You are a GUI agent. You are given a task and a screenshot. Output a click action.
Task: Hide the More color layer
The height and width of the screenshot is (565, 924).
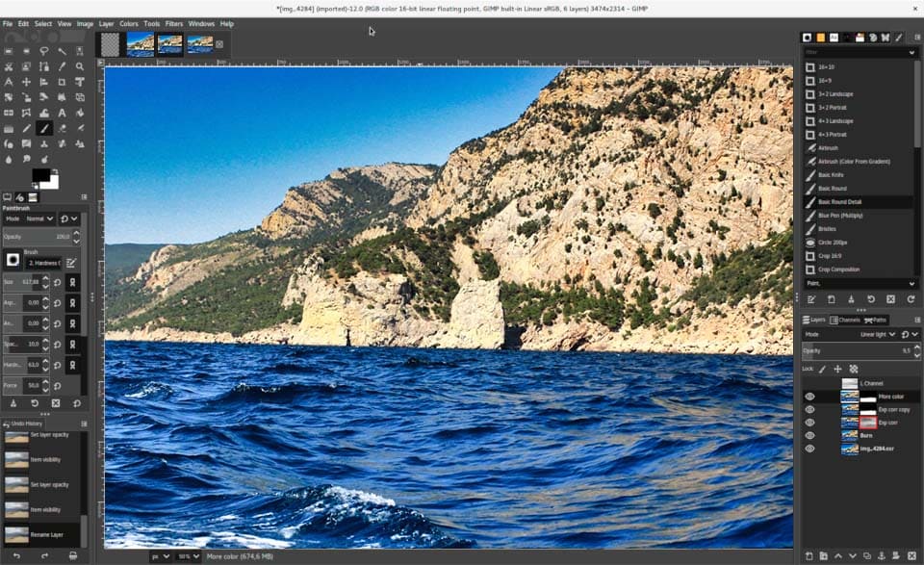pos(809,396)
